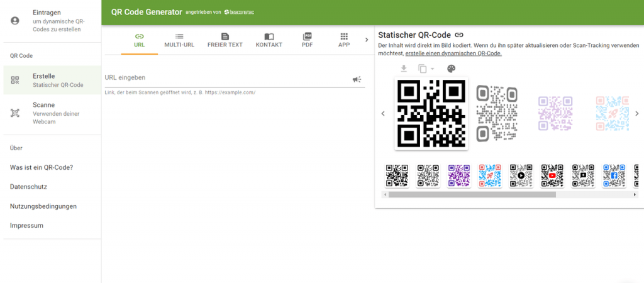Open the Nutzungsbedingungen link
The image size is (644, 283).
[x=43, y=206]
